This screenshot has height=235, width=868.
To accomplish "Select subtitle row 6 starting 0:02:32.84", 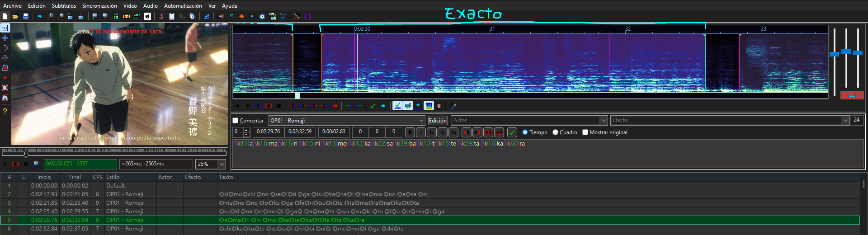I will click(429, 229).
